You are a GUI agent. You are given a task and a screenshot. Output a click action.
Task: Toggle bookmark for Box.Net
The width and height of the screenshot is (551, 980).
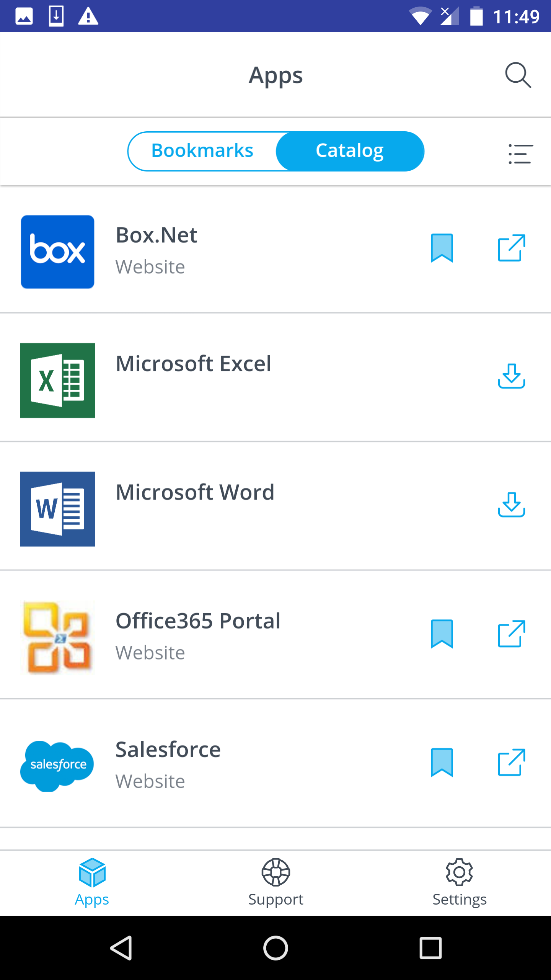[442, 248]
